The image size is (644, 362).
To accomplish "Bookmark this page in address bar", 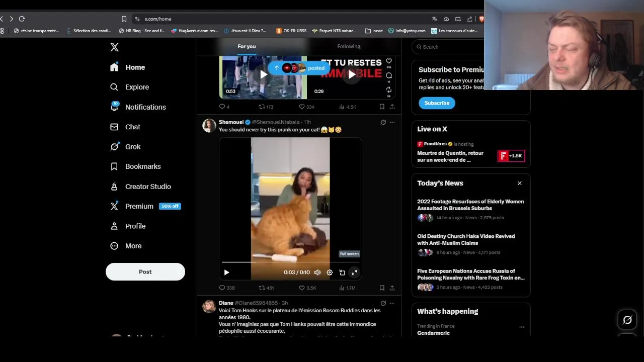I will tap(124, 19).
